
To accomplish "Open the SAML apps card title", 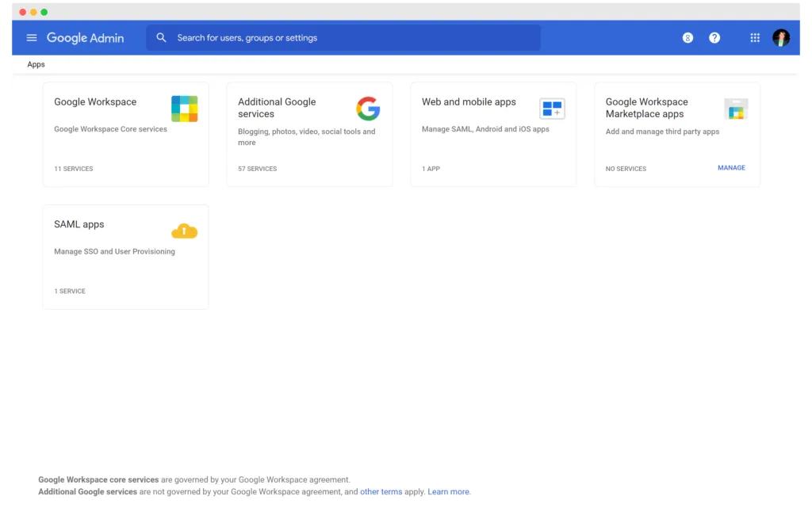I will (x=79, y=224).
